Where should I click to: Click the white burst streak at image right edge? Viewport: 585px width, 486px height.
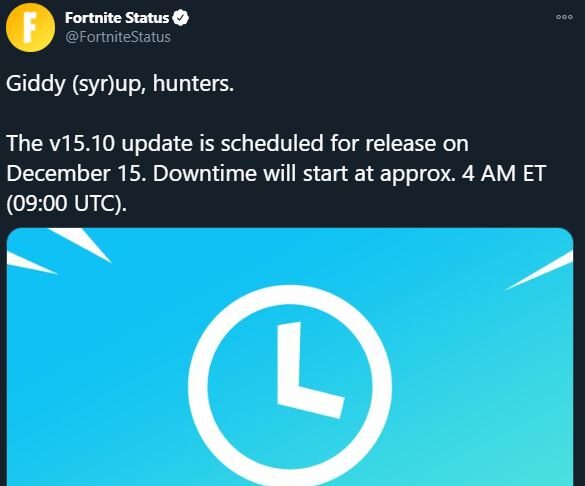[x=540, y=271]
